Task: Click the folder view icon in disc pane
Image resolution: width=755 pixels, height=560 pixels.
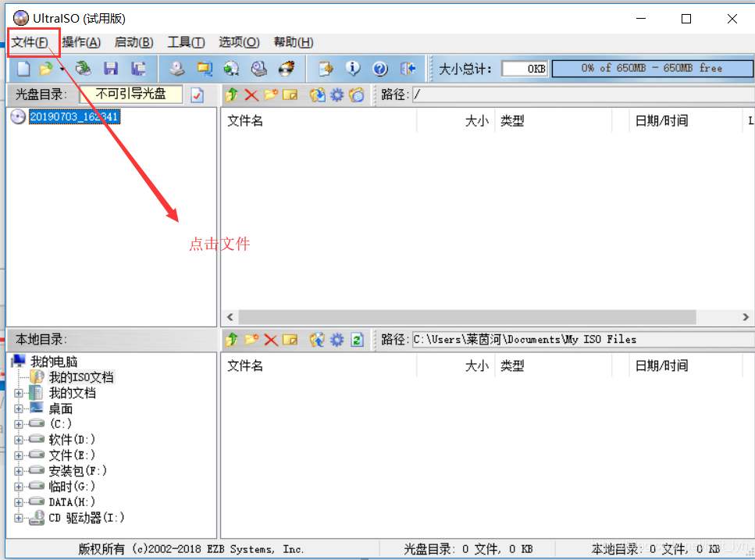Action: coord(357,95)
